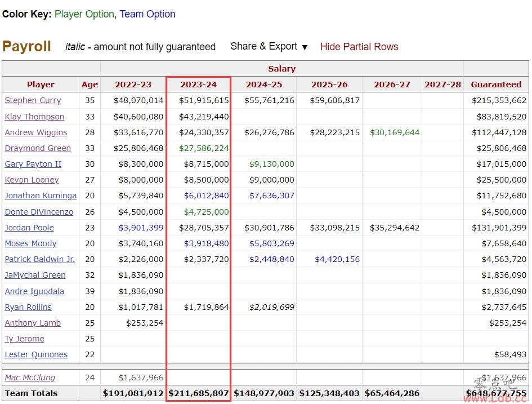Sort by 2027-28 salary column header

442,85
